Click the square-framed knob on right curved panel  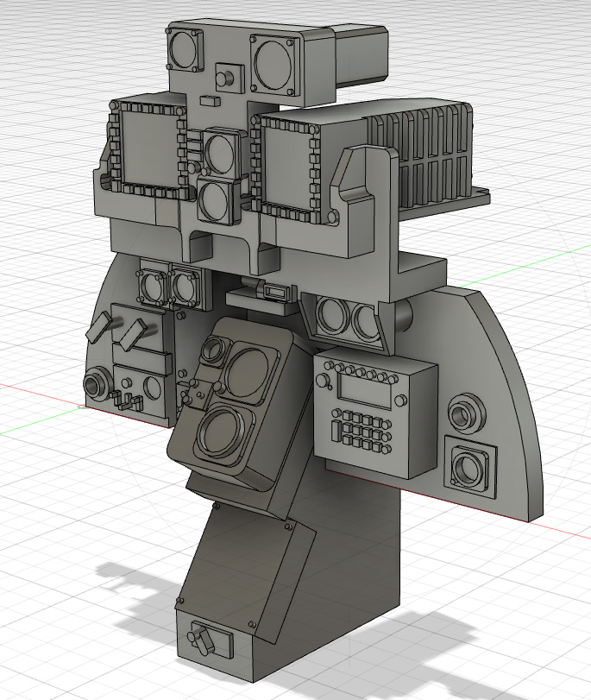click(x=470, y=469)
